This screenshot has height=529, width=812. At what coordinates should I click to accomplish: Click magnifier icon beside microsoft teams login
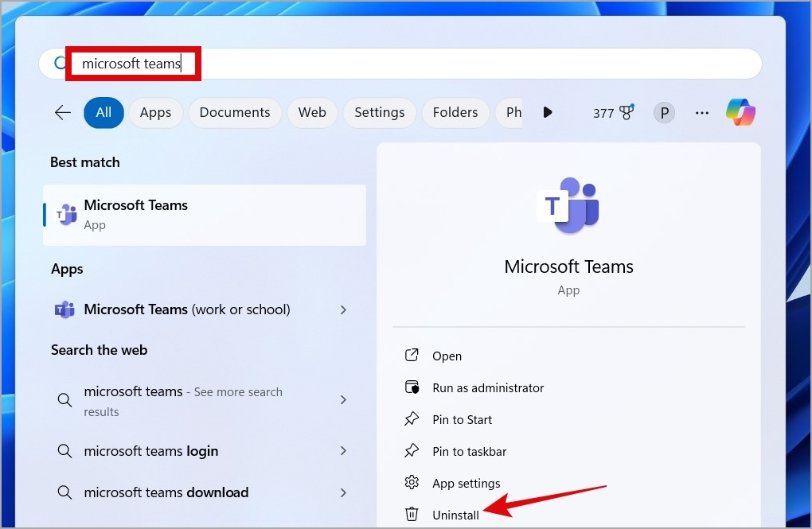64,451
